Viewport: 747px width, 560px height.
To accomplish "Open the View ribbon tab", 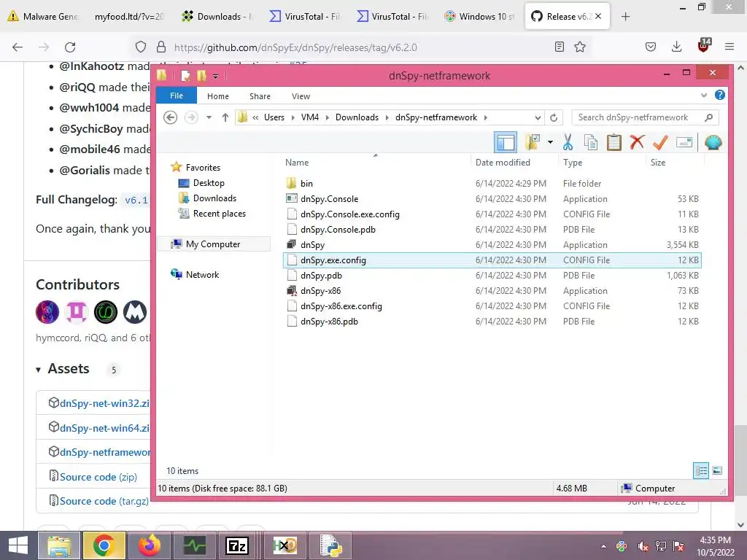I will (x=301, y=96).
